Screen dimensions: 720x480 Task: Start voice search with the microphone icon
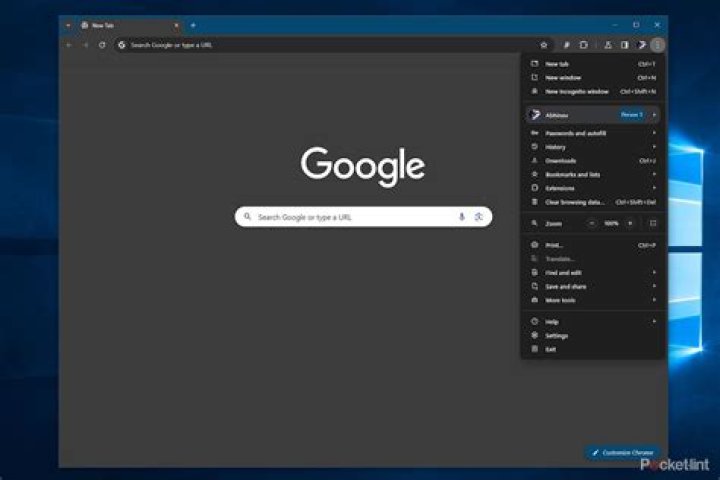coord(462,217)
